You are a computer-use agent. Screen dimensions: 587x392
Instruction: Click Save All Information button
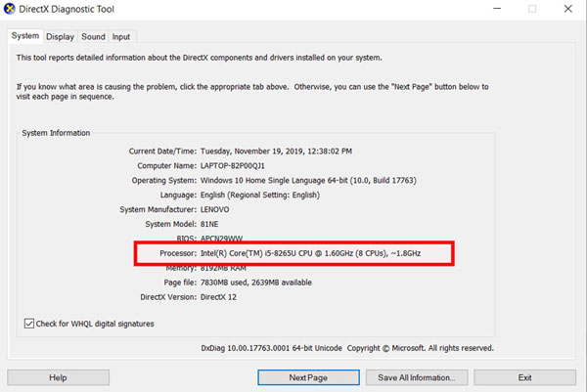417,377
